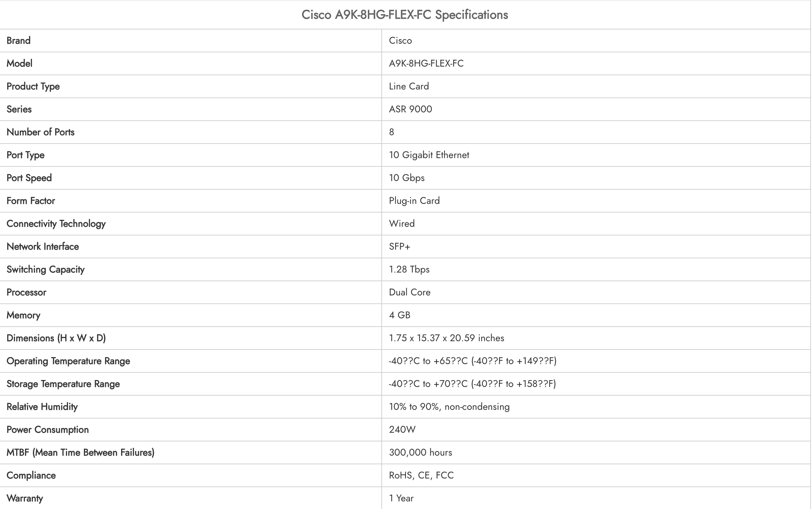Image resolution: width=812 pixels, height=509 pixels.
Task: Click the Form Factor label
Action: tap(31, 201)
